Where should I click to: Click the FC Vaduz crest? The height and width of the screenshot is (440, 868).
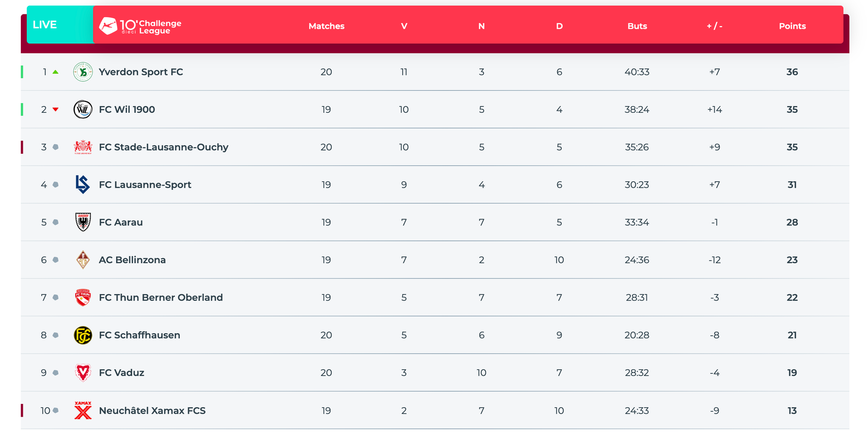(x=83, y=373)
